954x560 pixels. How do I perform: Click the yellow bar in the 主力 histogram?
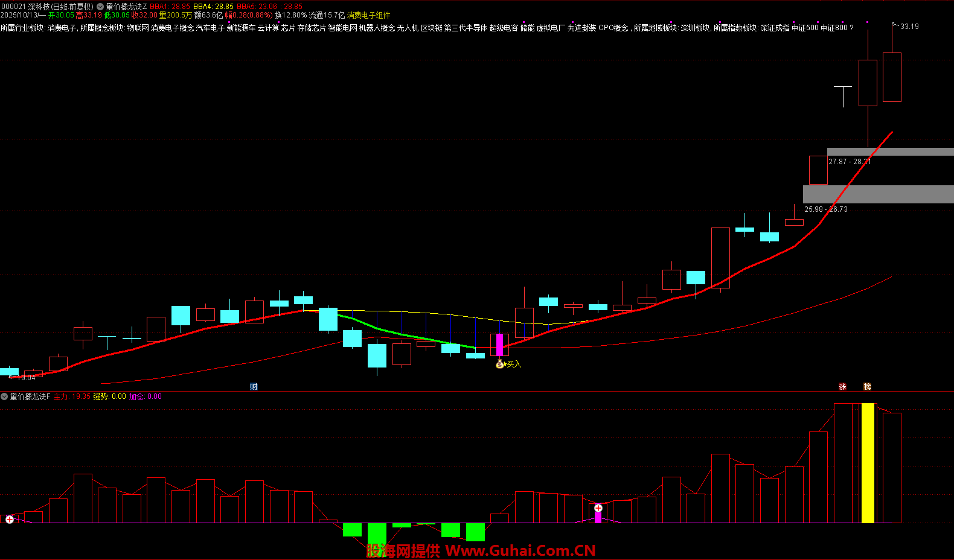[868, 463]
